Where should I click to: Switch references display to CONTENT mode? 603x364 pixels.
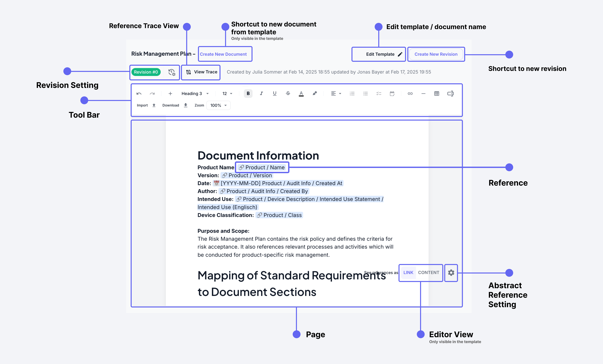pyautogui.click(x=429, y=273)
